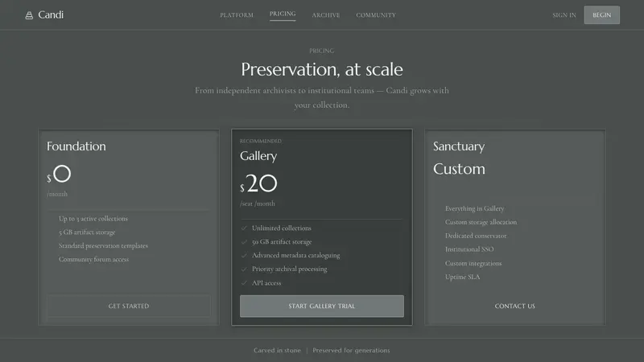Click 'Uptime SLA' feature

click(x=462, y=277)
